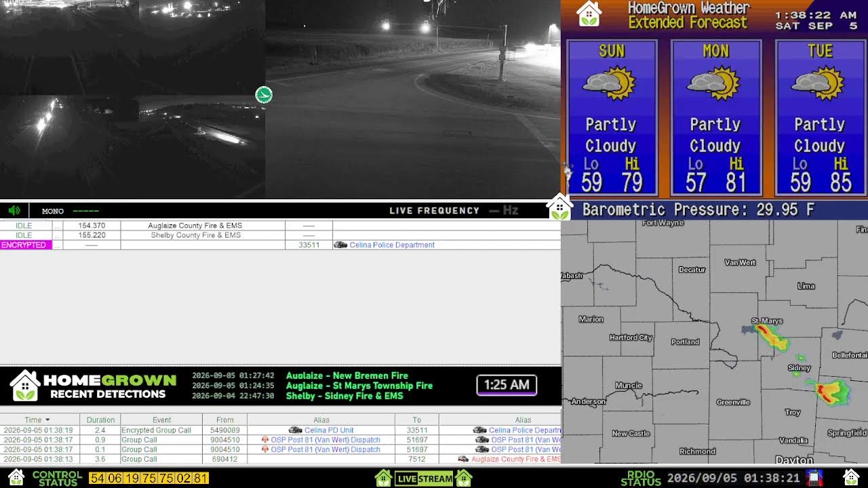Screen dimensions: 868x488
Task: Click fire icon in the 0.1 duration row
Action: tap(265, 449)
